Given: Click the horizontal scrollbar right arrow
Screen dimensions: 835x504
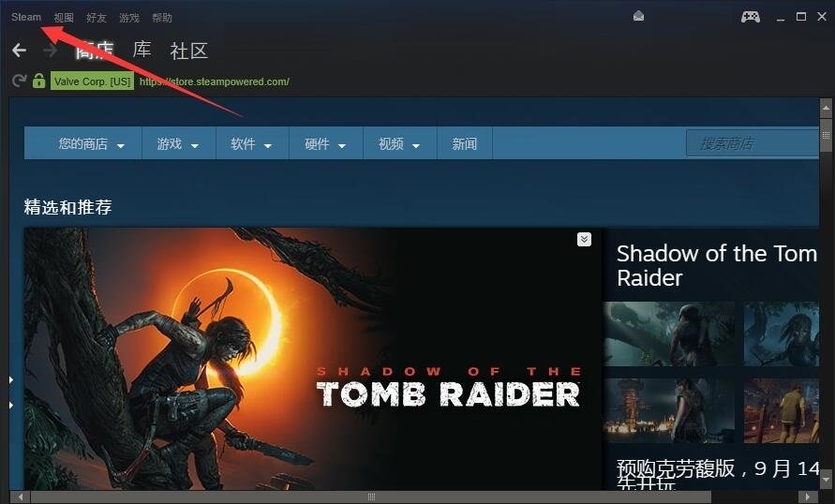Looking at the screenshot, I should coord(808,497).
